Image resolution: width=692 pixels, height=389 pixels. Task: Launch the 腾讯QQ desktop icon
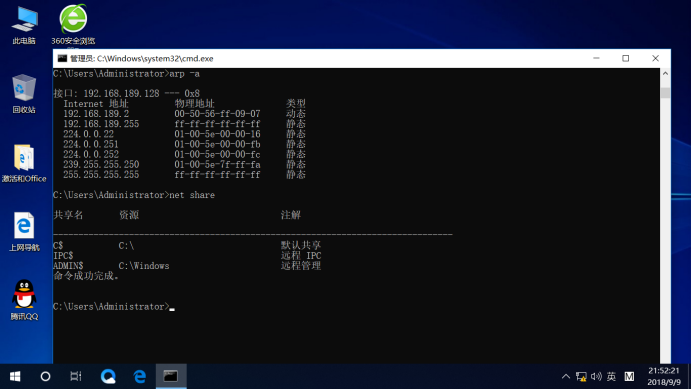[24, 300]
